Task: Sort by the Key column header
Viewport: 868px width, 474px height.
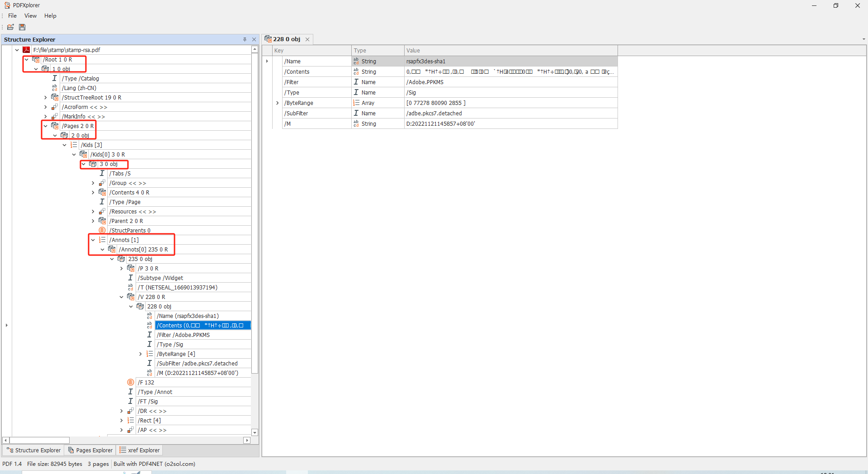Action: click(312, 50)
